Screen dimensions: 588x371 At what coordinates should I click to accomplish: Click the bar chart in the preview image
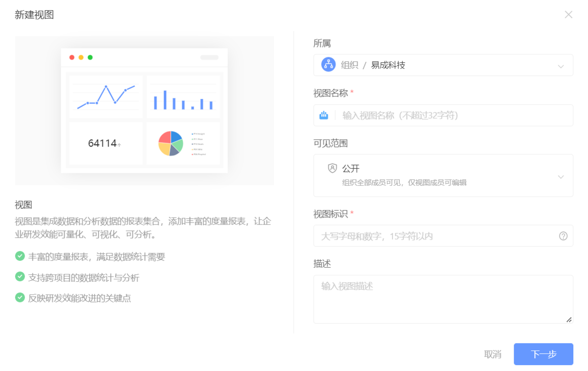[184, 97]
